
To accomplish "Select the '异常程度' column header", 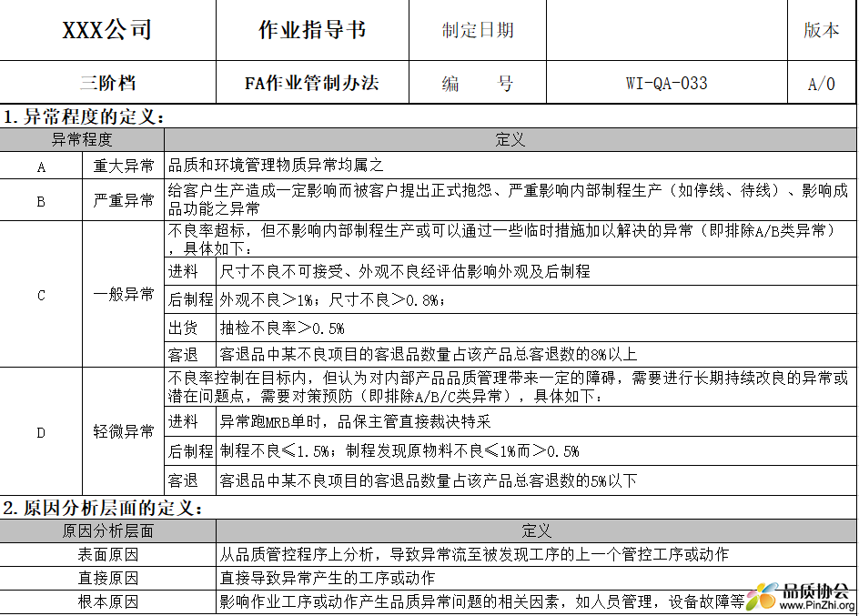I will point(82,139).
